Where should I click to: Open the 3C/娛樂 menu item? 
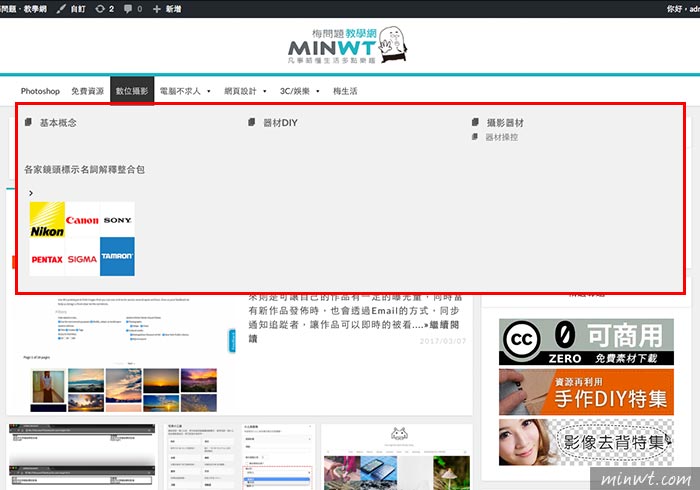[295, 91]
